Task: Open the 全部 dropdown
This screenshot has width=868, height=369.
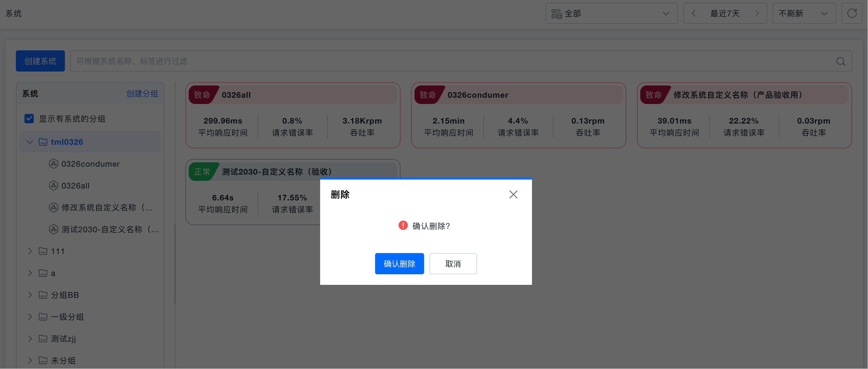Action: tap(611, 14)
